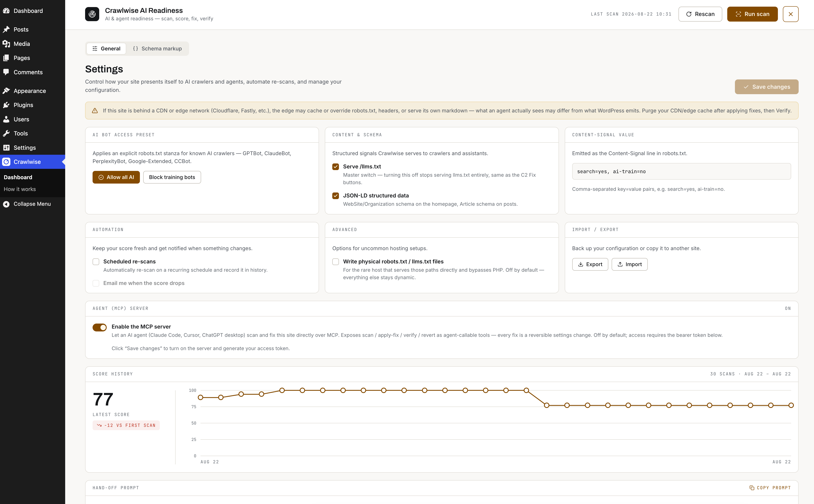Import a configuration file
814x504 pixels.
pos(629,264)
